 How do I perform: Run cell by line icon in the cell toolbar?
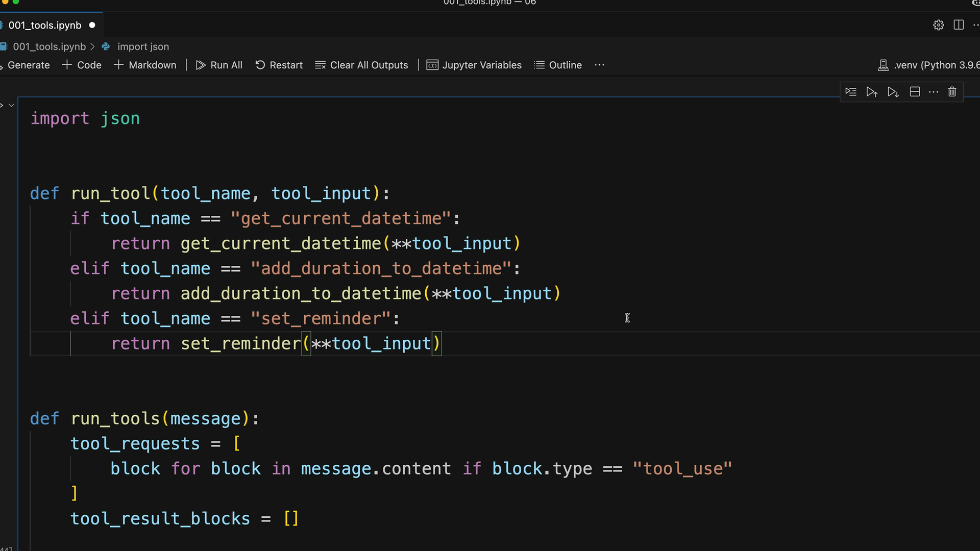point(851,92)
